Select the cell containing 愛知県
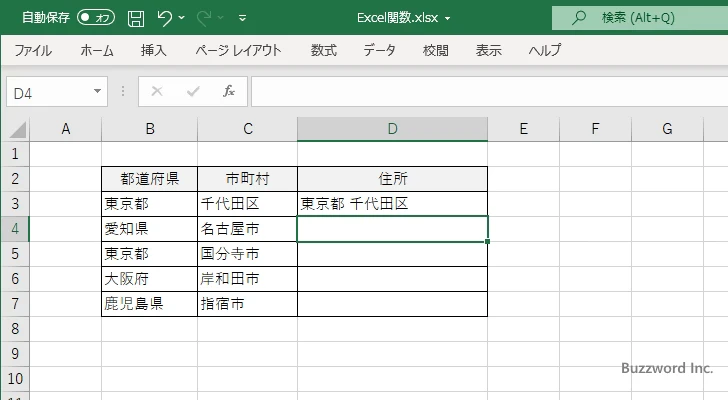Image resolution: width=728 pixels, height=400 pixels. (150, 229)
